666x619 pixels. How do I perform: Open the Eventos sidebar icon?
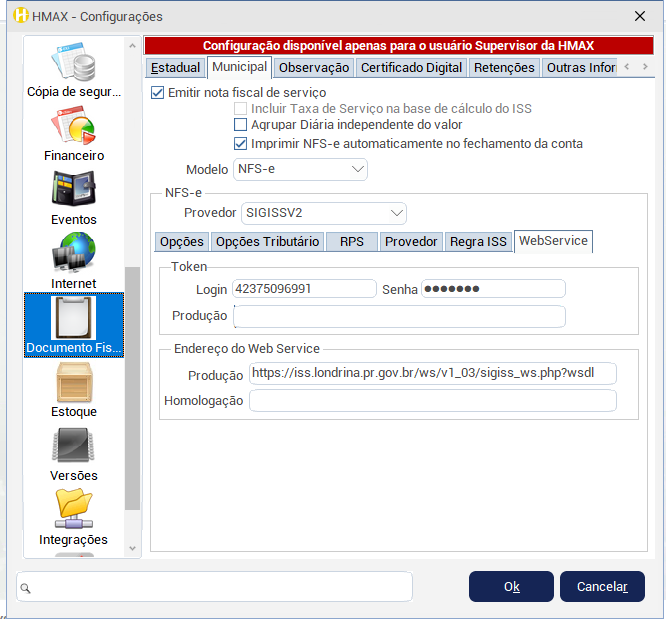74,191
